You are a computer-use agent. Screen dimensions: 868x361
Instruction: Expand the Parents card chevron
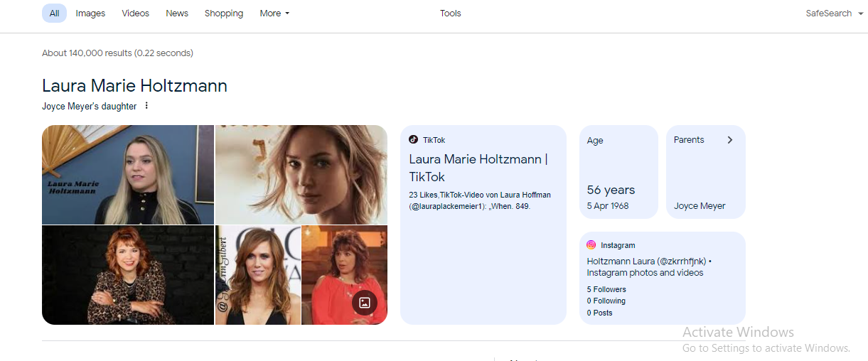729,140
